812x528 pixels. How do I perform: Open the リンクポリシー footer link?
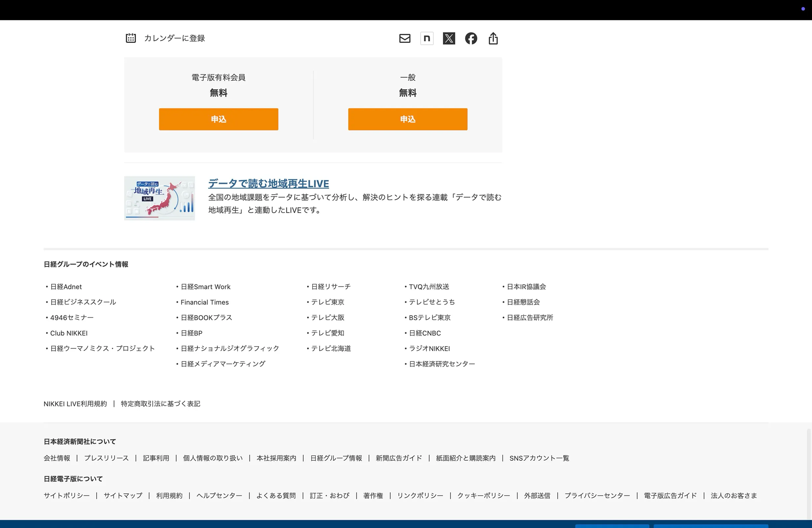pyautogui.click(x=420, y=496)
